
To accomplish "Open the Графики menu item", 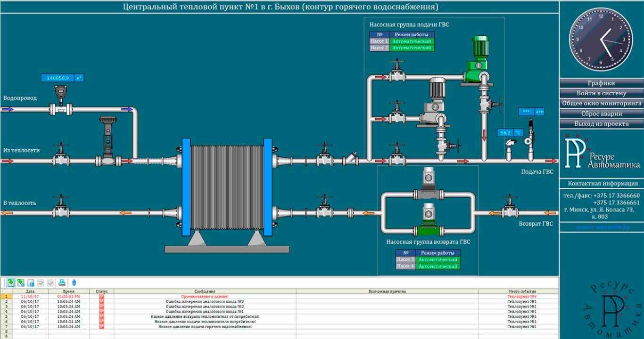I will pos(601,83).
